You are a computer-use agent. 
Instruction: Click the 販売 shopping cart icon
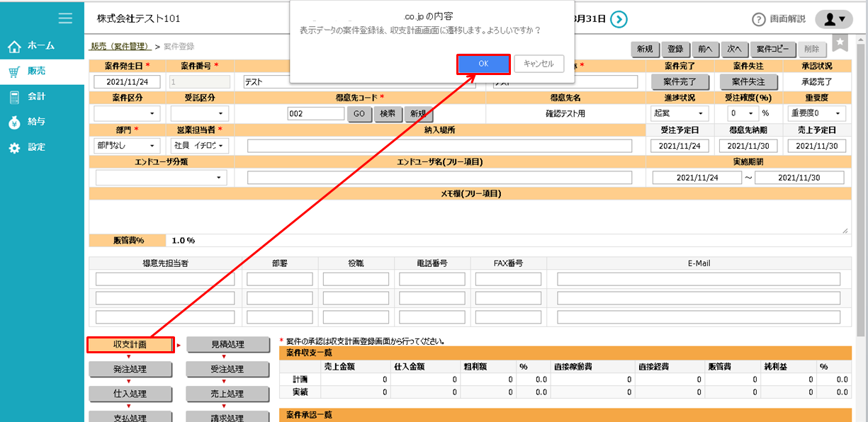coord(16,72)
